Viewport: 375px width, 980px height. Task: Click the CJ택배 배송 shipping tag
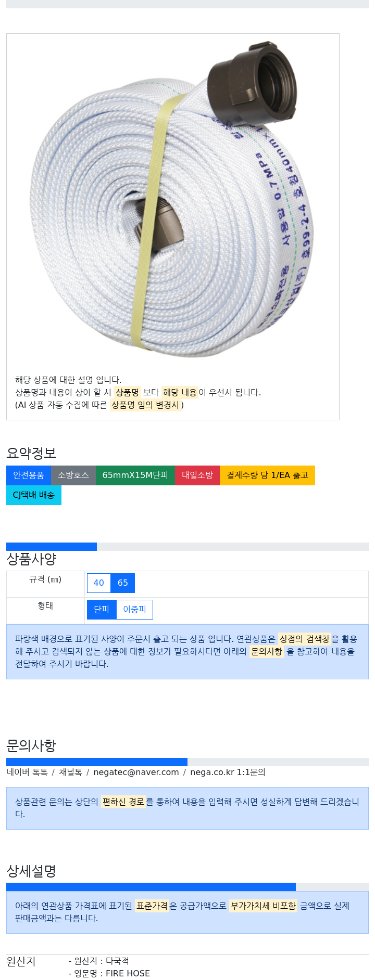(x=34, y=495)
